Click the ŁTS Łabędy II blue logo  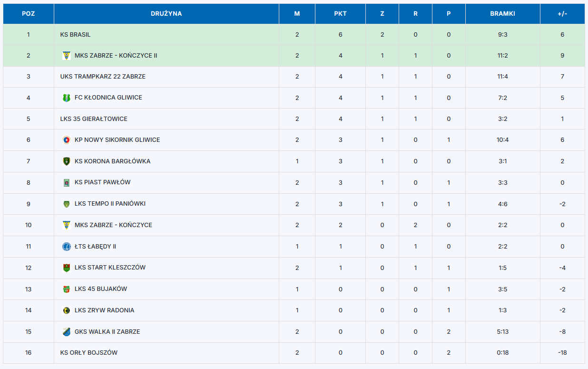tap(67, 247)
